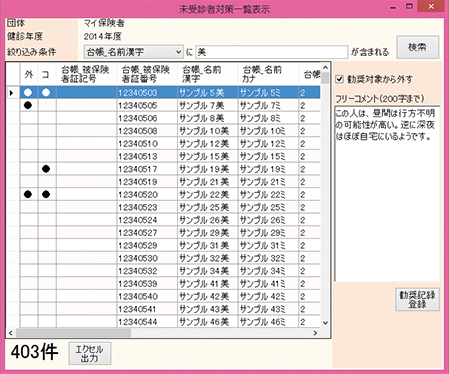The image size is (449, 374).
Task: Select cell 12340503
Action: pyautogui.click(x=147, y=93)
